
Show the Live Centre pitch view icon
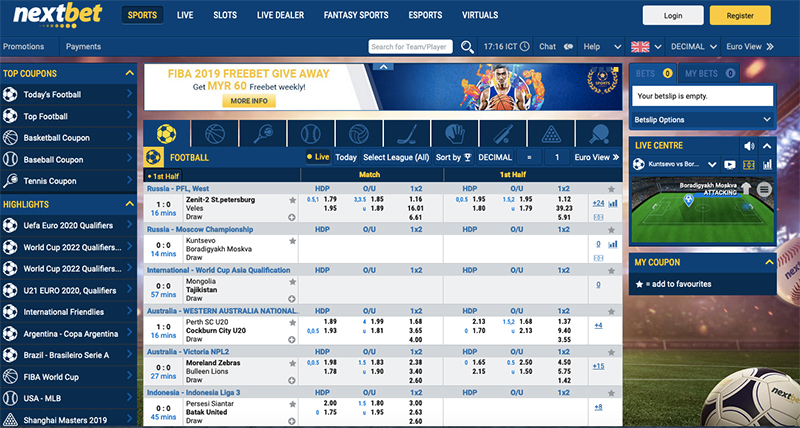tap(749, 165)
